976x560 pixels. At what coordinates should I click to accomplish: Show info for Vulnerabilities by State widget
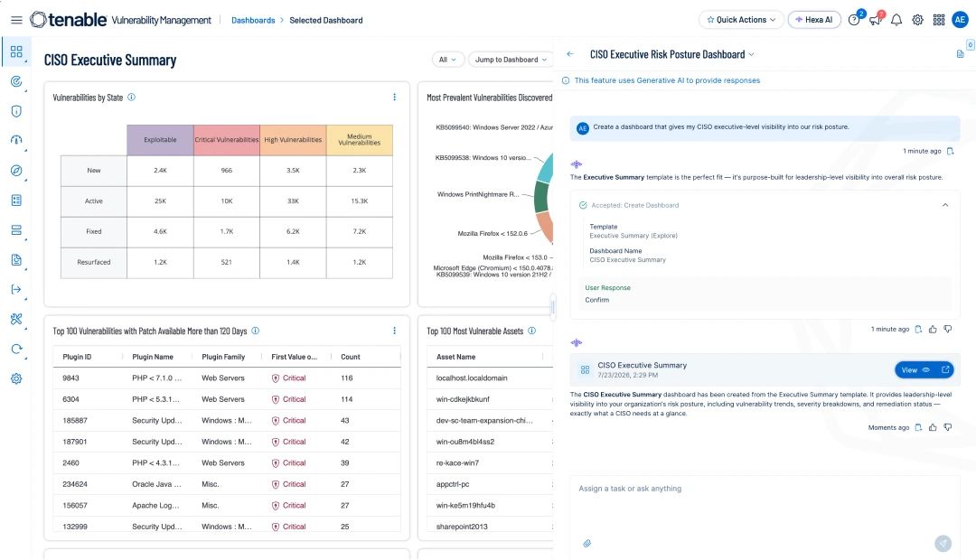131,97
